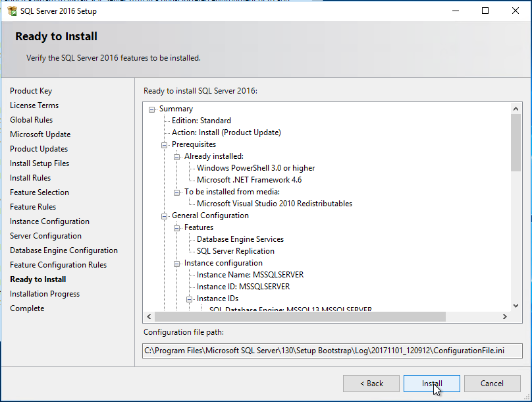The width and height of the screenshot is (532, 402).
Task: Go back with the Back button
Action: pos(371,384)
